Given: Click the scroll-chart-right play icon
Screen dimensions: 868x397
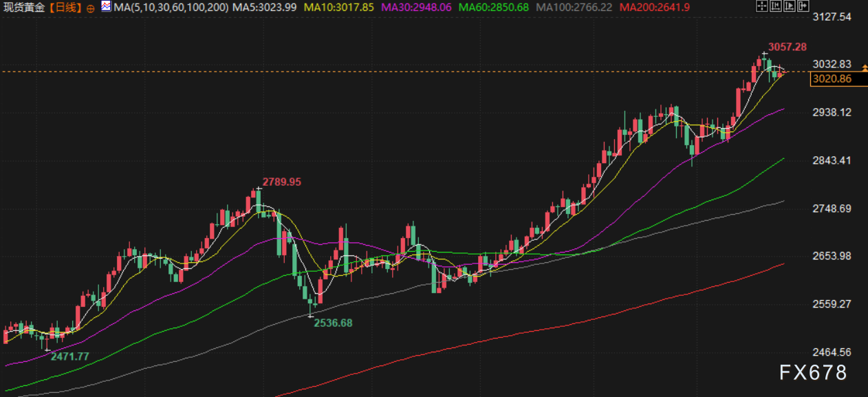Looking at the screenshot, I should coord(788,7).
